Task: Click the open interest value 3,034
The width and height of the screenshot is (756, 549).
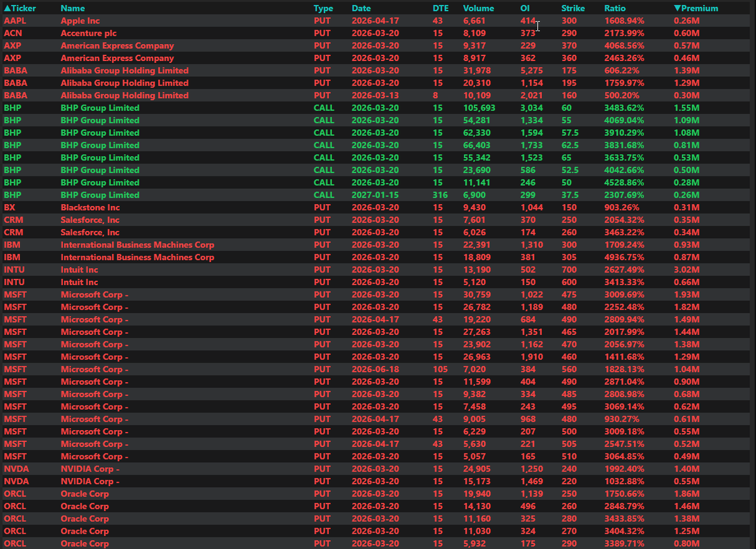Action: (531, 108)
